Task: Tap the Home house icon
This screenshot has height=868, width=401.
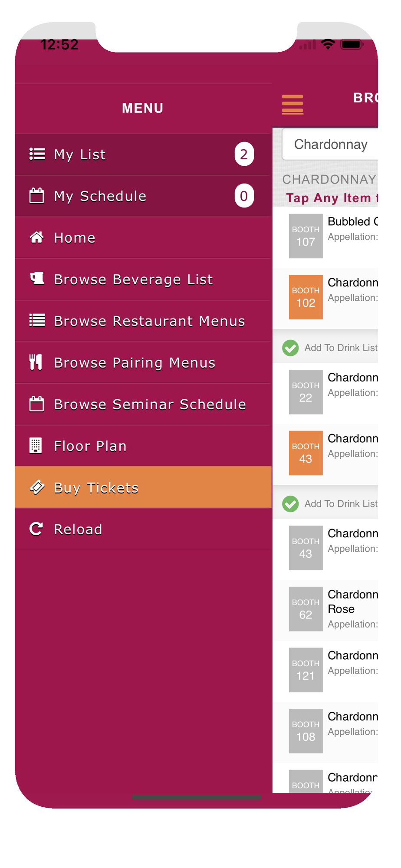Action: (x=36, y=237)
